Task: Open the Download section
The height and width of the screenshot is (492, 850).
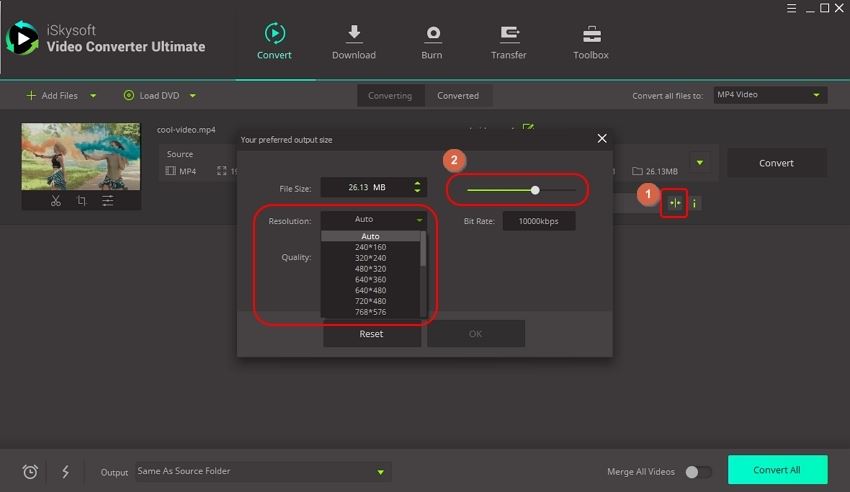Action: tap(354, 42)
